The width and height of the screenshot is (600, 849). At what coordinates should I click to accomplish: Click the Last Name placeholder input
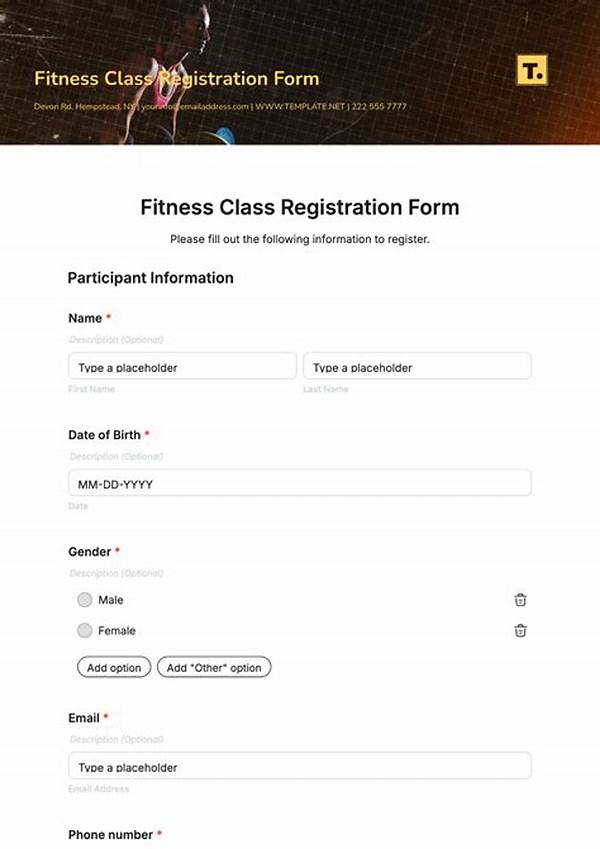[x=416, y=366]
